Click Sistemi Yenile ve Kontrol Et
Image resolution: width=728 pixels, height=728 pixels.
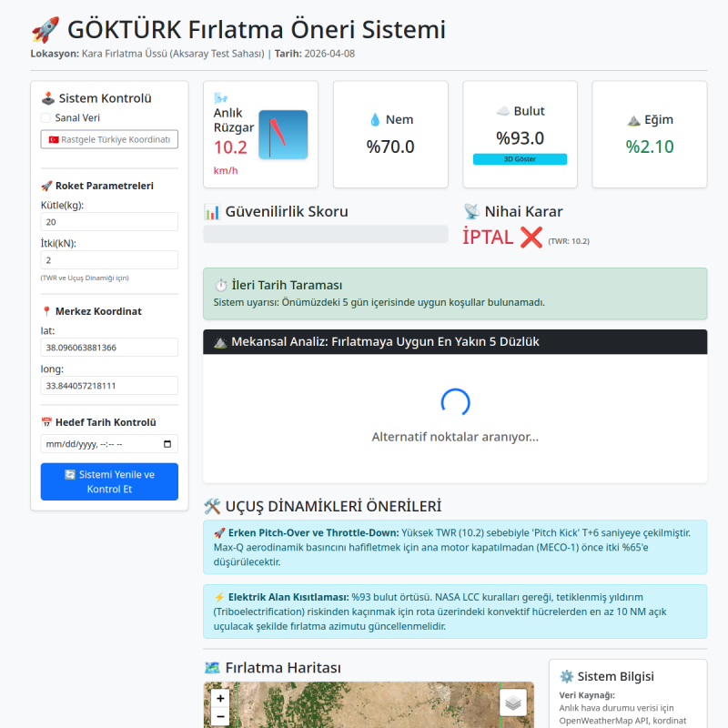tap(109, 481)
